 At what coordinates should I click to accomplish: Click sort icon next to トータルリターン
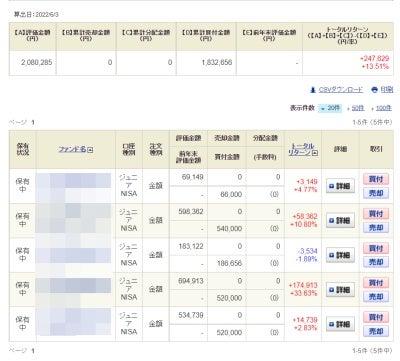[x=315, y=153]
